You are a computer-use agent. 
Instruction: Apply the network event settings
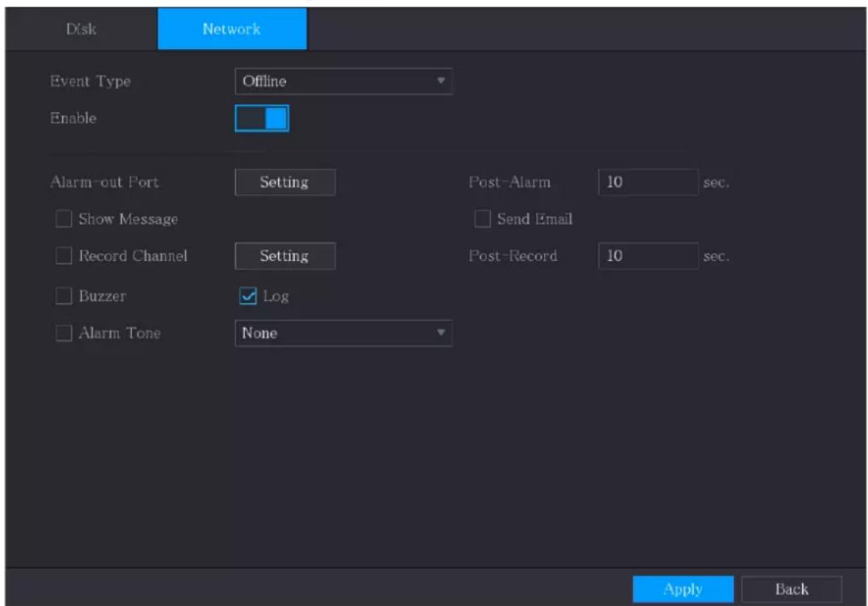tap(683, 589)
